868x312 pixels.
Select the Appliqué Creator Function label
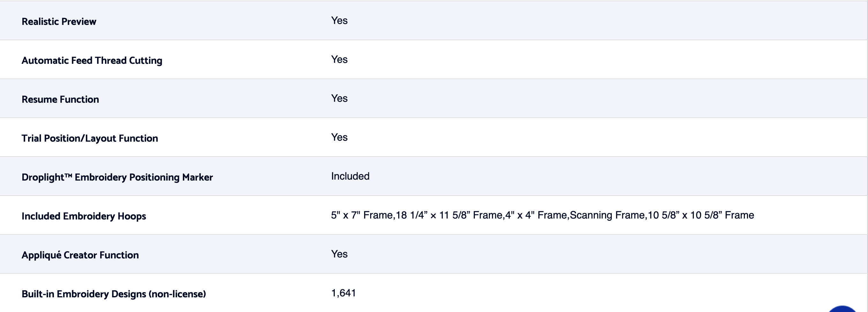[x=80, y=255]
